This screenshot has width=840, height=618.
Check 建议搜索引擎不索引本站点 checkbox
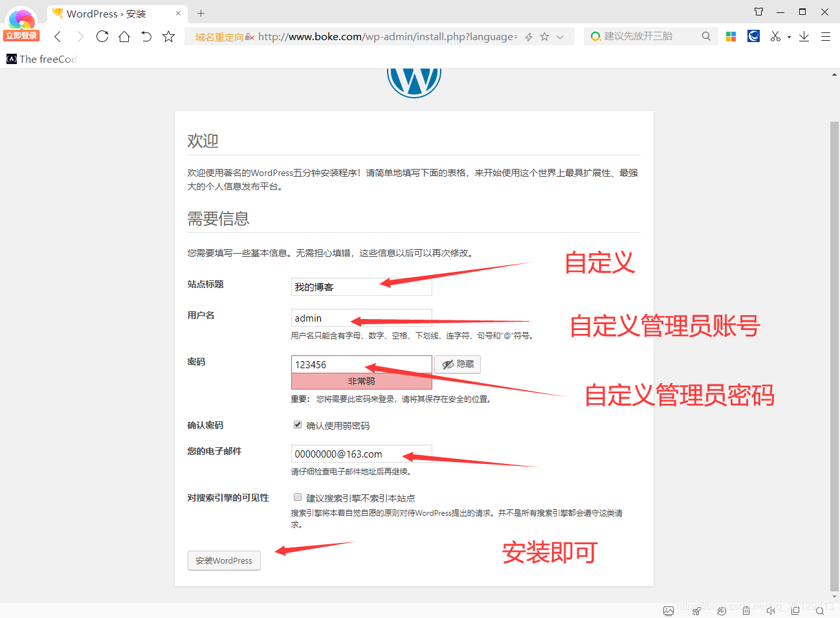pyautogui.click(x=298, y=498)
